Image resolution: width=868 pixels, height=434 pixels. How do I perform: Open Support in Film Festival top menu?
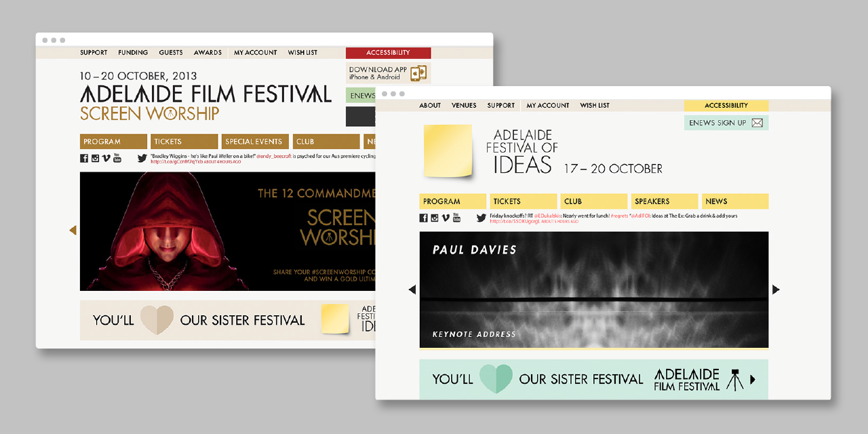94,52
